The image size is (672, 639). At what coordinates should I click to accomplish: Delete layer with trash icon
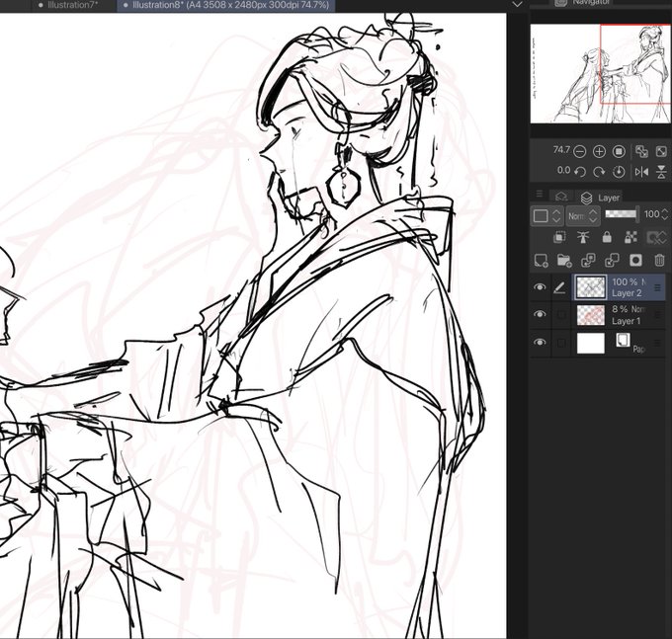click(x=659, y=260)
